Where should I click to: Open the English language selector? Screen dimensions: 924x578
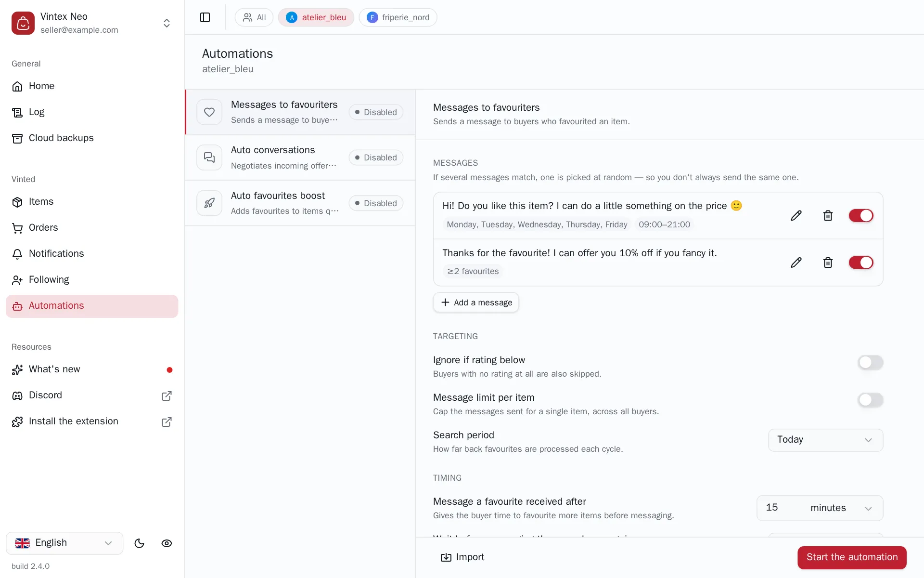point(64,543)
